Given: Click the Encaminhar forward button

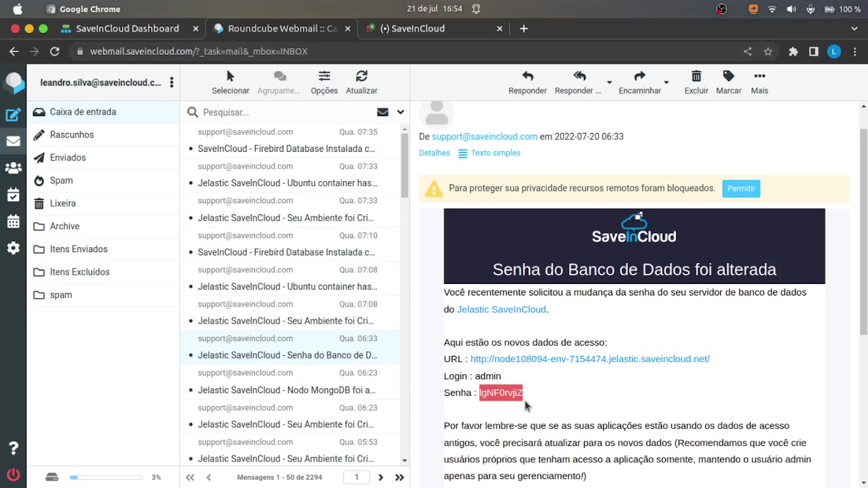Looking at the screenshot, I should pos(639,83).
